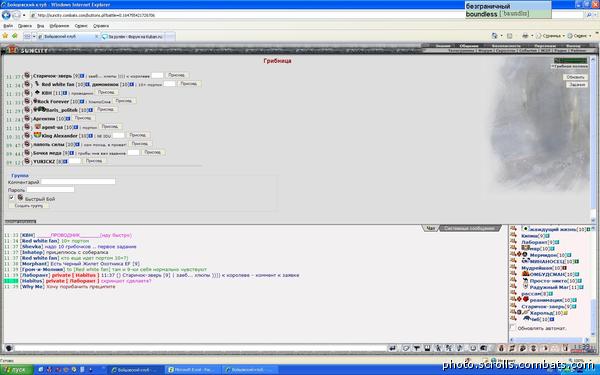Click the browser back arrow button
Viewport: 600px width, 375px height.
(x=6, y=15)
